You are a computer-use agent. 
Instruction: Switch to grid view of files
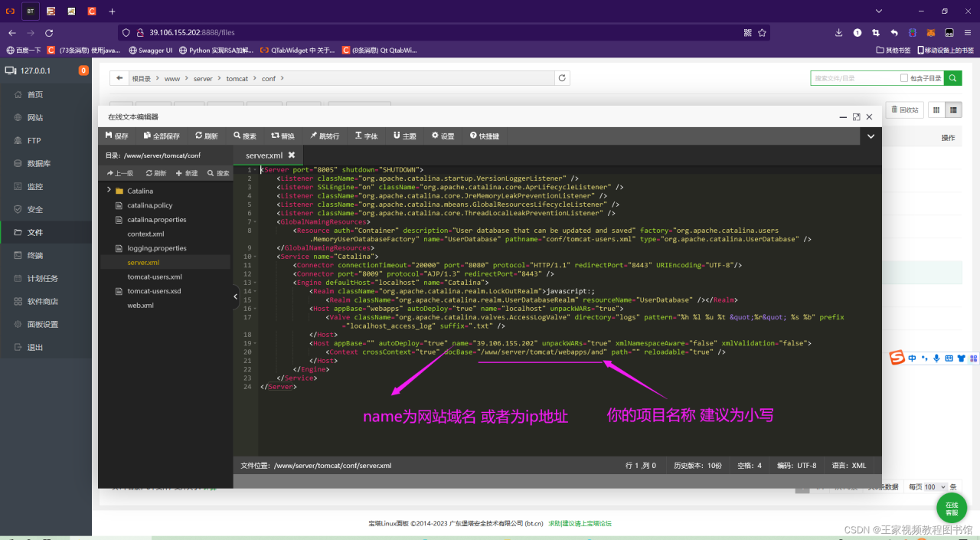point(936,110)
